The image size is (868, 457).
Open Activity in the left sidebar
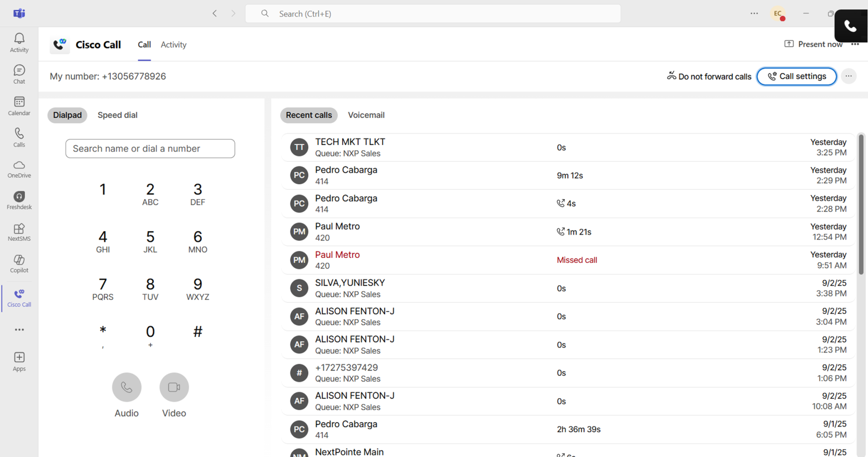tap(19, 43)
